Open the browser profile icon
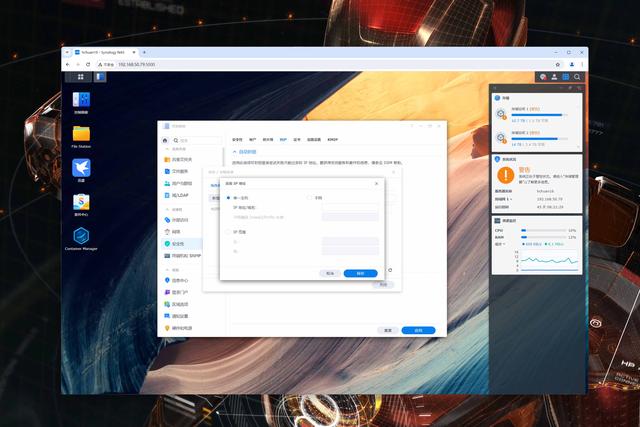640x427 pixels. tap(572, 64)
